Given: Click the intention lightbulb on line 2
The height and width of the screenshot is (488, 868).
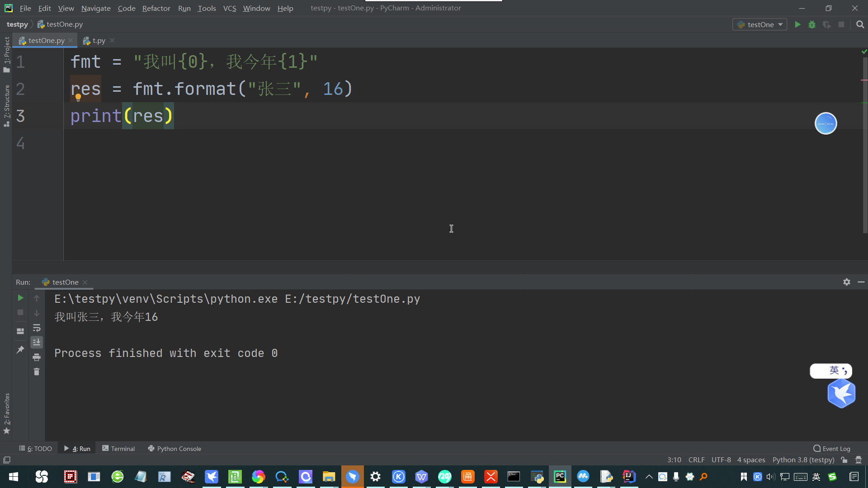Looking at the screenshot, I should [x=78, y=97].
